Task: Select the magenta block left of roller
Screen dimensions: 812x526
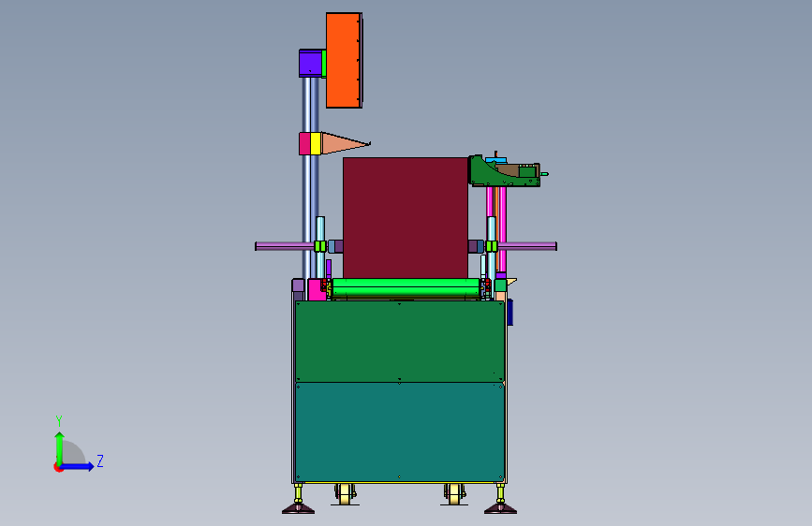Action: coord(316,290)
